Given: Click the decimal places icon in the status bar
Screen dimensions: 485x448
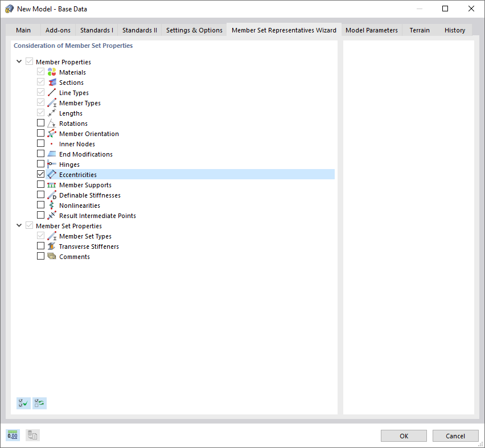Looking at the screenshot, I should [12, 435].
